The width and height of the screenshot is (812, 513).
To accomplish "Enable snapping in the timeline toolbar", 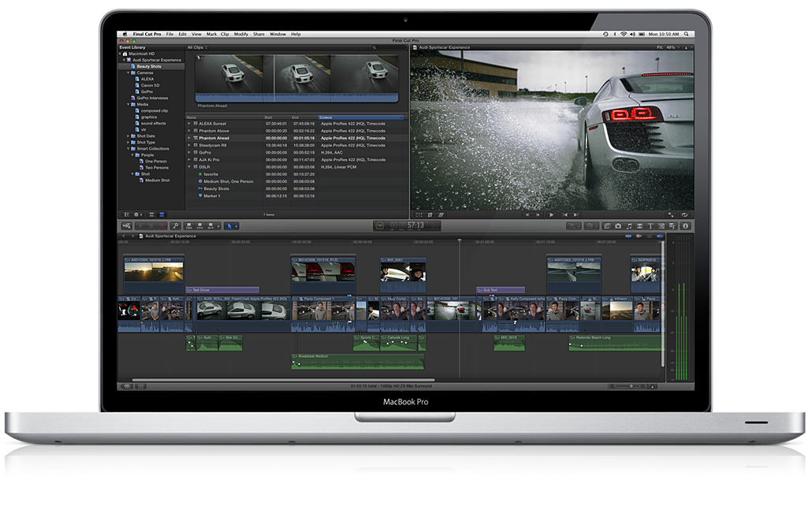I will tap(660, 236).
